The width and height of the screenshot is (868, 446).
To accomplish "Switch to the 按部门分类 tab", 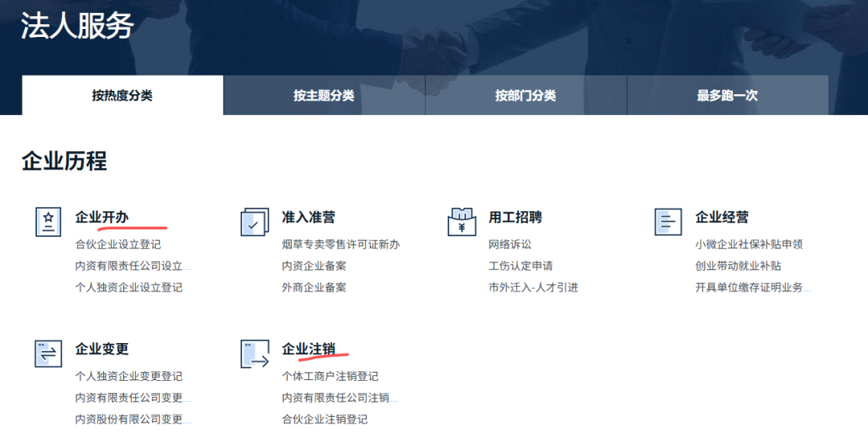I will (x=526, y=95).
